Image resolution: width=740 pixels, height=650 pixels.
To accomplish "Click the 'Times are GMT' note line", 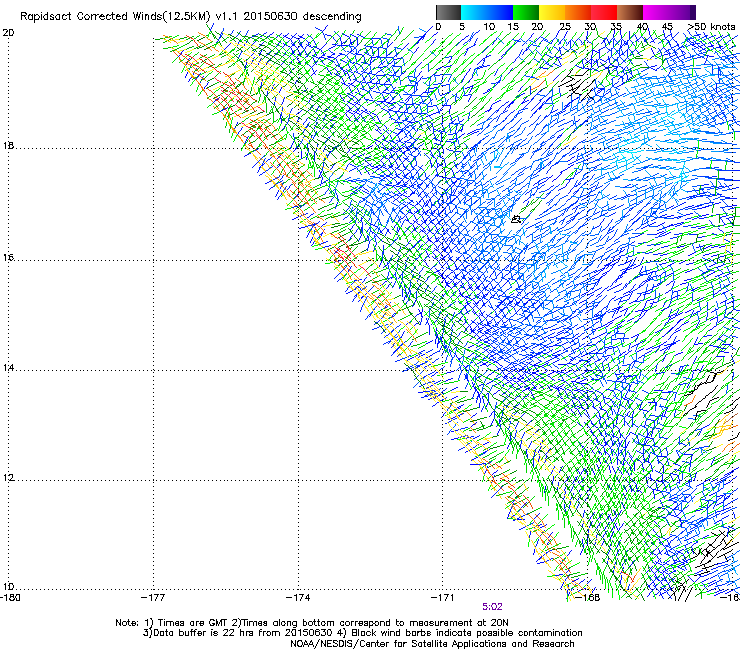I will 311,623.
